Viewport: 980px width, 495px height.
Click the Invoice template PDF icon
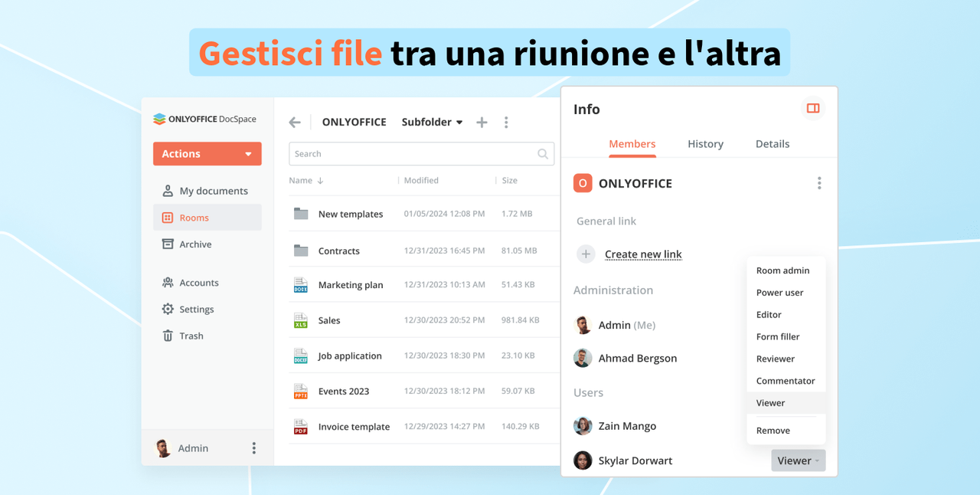tap(301, 427)
